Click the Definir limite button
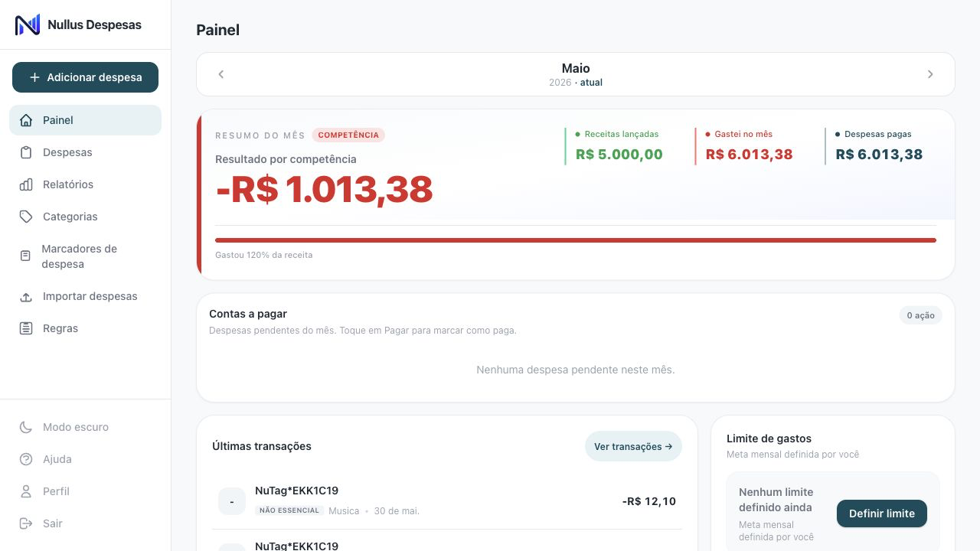 [882, 514]
